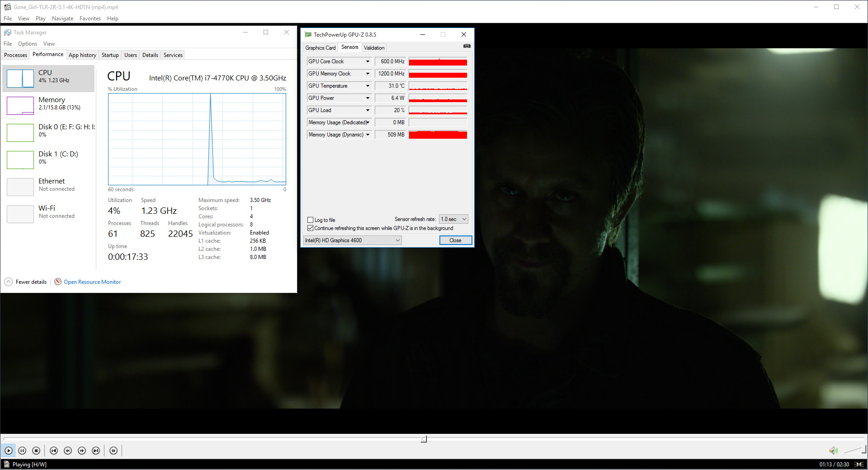The width and height of the screenshot is (868, 470).
Task: Click the Play button in the media player
Action: [x=9, y=451]
